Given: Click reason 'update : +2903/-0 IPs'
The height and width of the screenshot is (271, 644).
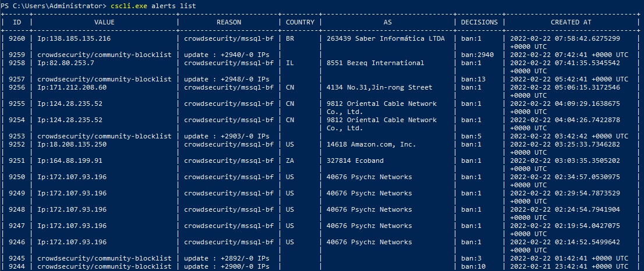Looking at the screenshot, I should [227, 136].
